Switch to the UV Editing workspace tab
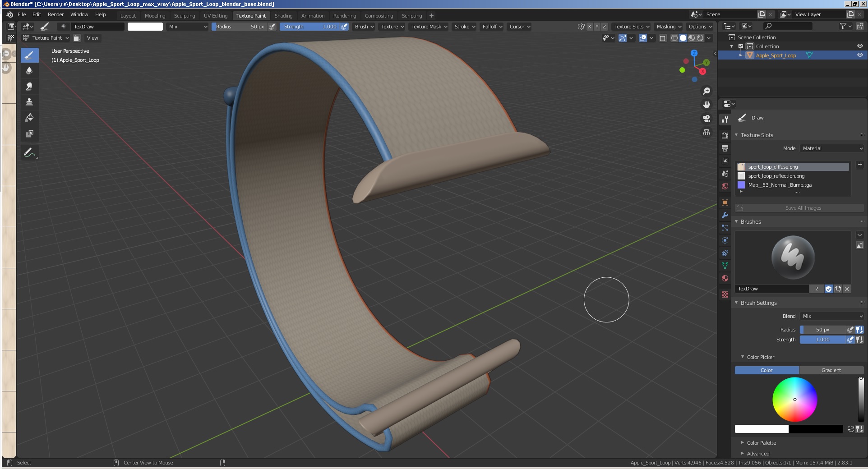The image size is (868, 469). (216, 16)
